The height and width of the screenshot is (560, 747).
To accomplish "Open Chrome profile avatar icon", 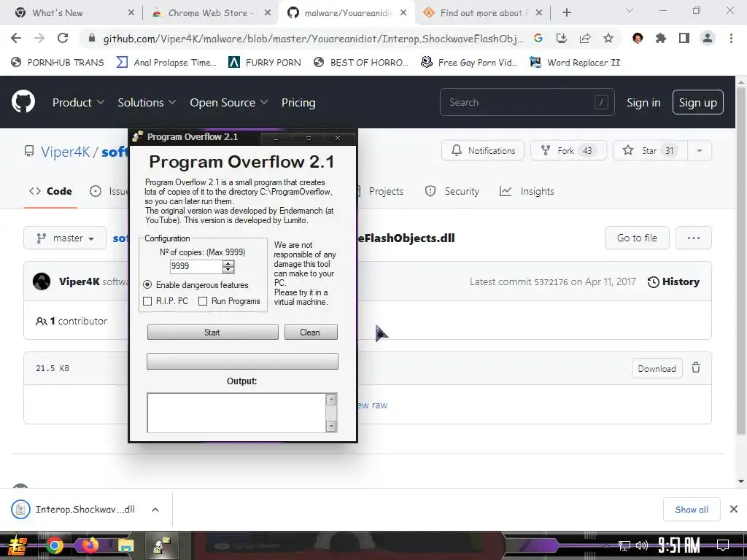I will click(708, 38).
